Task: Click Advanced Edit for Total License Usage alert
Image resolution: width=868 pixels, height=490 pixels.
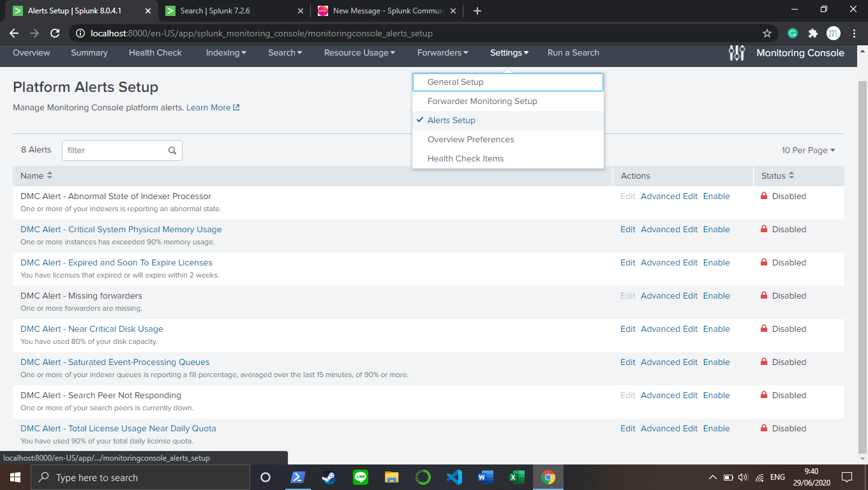Action: click(x=669, y=429)
